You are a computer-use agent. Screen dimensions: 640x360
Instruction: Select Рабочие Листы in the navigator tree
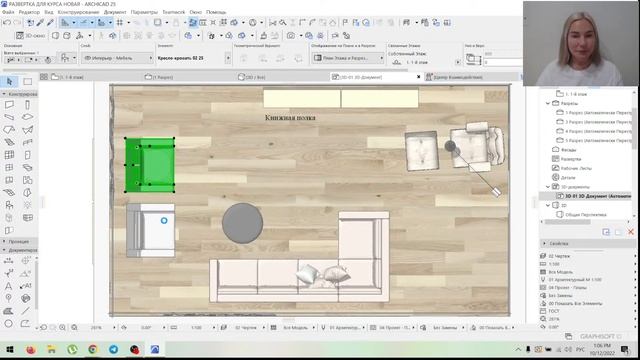pyautogui.click(x=576, y=168)
